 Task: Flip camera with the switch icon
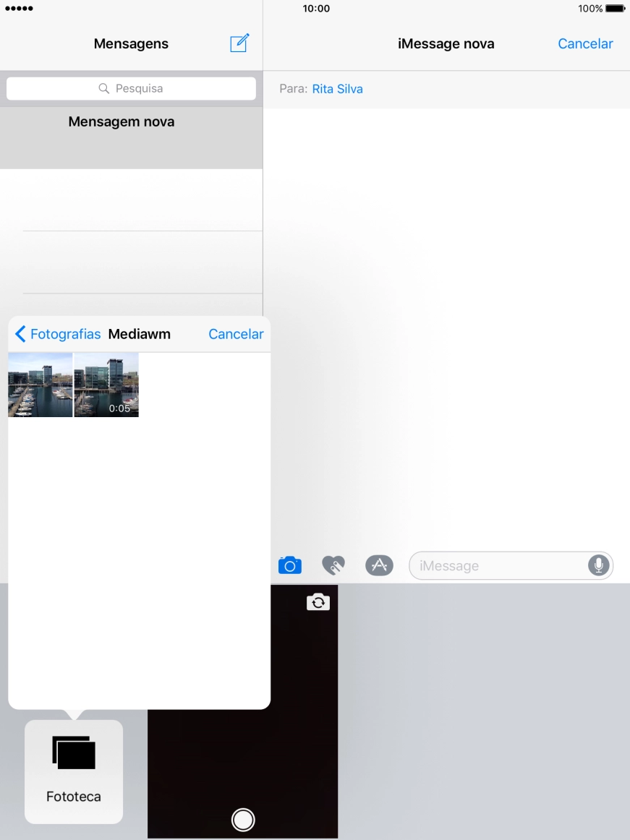click(x=318, y=602)
